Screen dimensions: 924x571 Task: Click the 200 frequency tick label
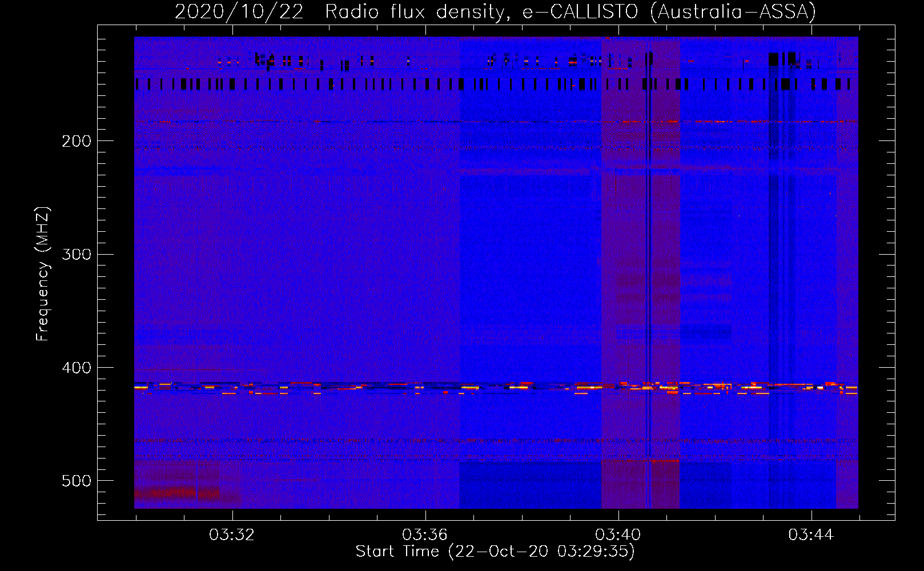pos(77,141)
